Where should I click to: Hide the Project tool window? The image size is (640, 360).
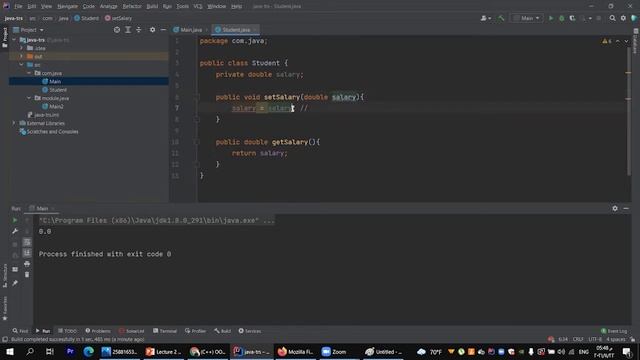163,30
